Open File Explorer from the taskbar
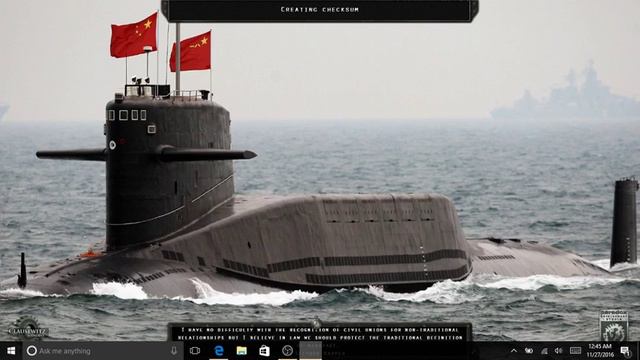The width and height of the screenshot is (640, 360). [x=242, y=351]
